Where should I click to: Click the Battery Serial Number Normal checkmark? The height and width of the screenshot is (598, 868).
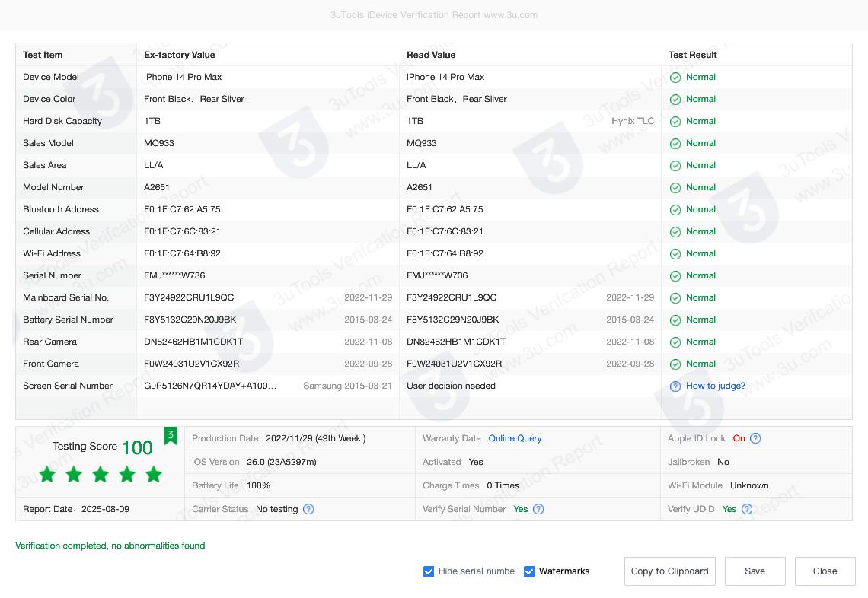pyautogui.click(x=675, y=320)
